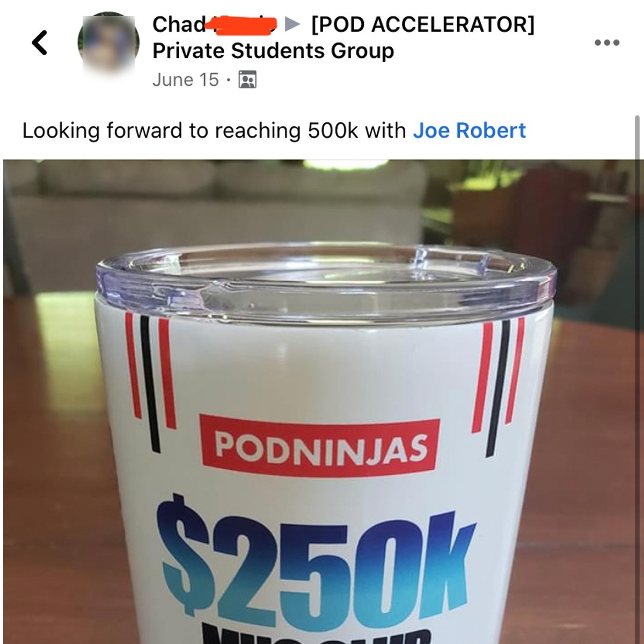Open the three-dot more options menu
The image size is (644, 644).
pyautogui.click(x=607, y=42)
